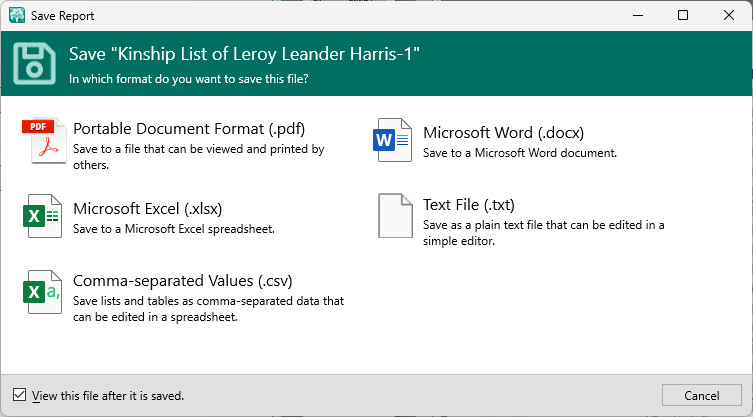
Task: Click the floppy disk icon in header
Action: click(34, 62)
